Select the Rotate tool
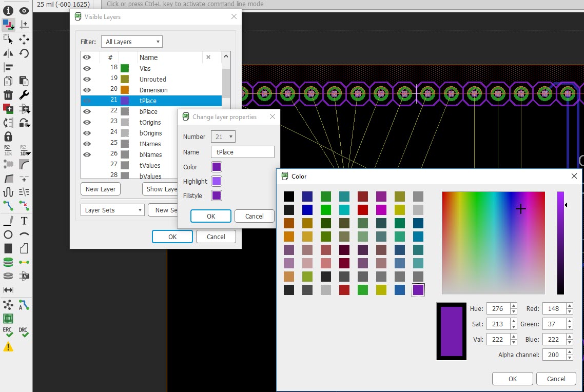The width and height of the screenshot is (584, 392). [24, 53]
